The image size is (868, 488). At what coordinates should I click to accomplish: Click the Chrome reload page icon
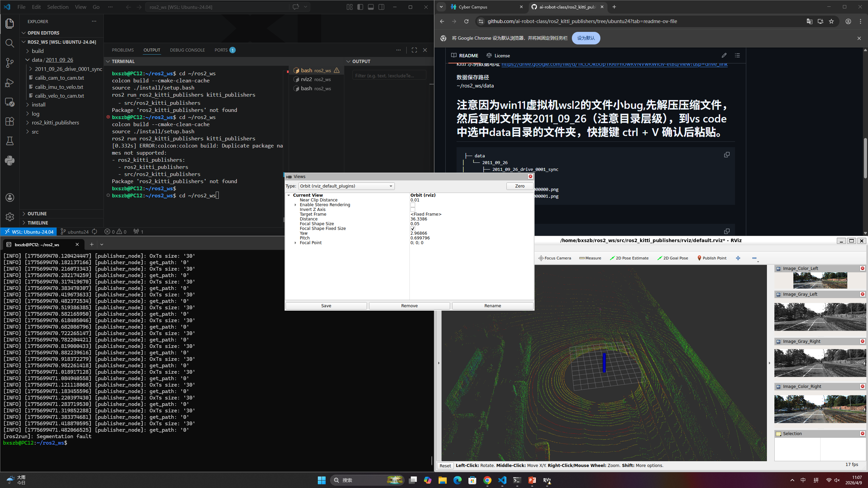point(466,21)
